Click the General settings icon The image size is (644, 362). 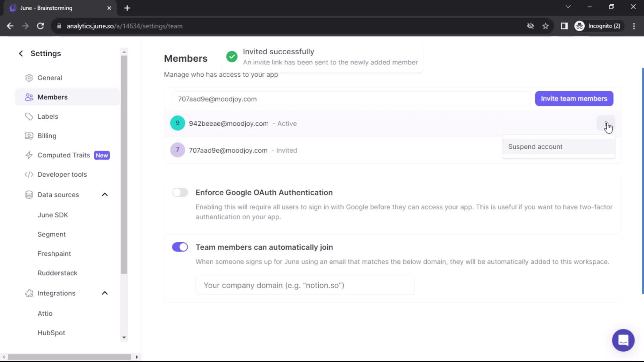pyautogui.click(x=29, y=78)
